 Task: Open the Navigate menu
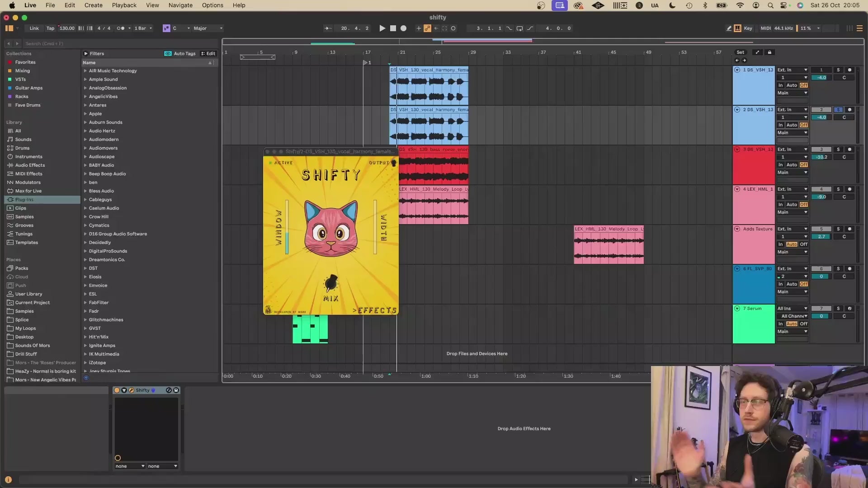coord(180,5)
